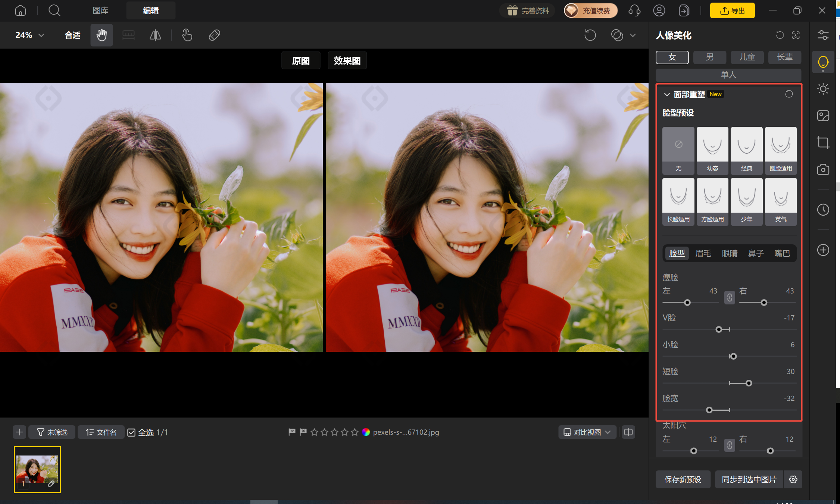Open the 24% zoom dropdown
The image size is (840, 504).
click(x=29, y=35)
